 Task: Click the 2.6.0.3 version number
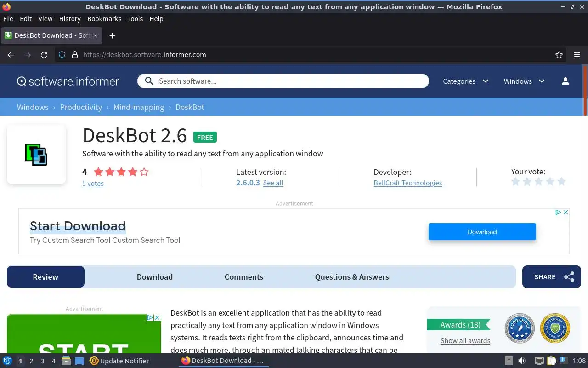pos(248,183)
